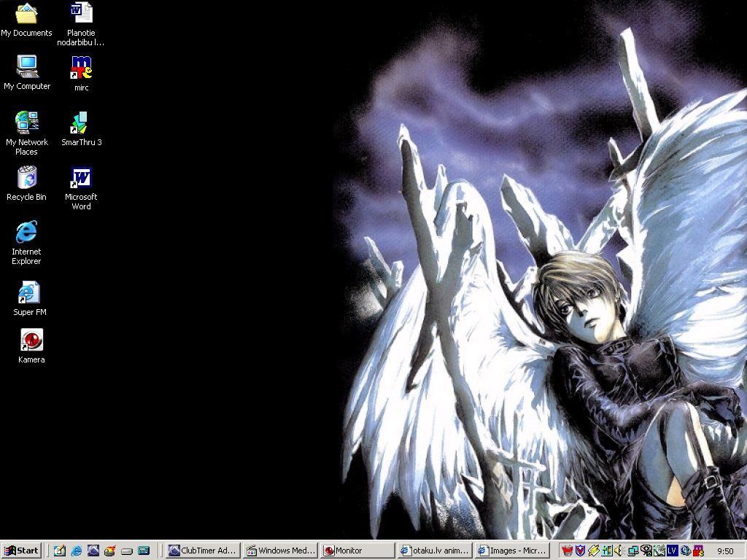Image resolution: width=747 pixels, height=560 pixels.
Task: Open the Monitor window from taskbar
Action: pos(357,551)
